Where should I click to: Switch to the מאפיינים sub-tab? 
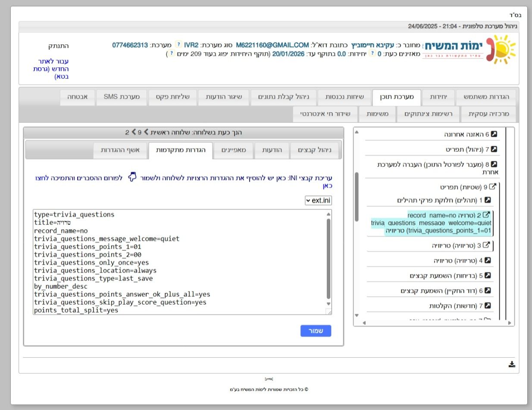coord(234,150)
